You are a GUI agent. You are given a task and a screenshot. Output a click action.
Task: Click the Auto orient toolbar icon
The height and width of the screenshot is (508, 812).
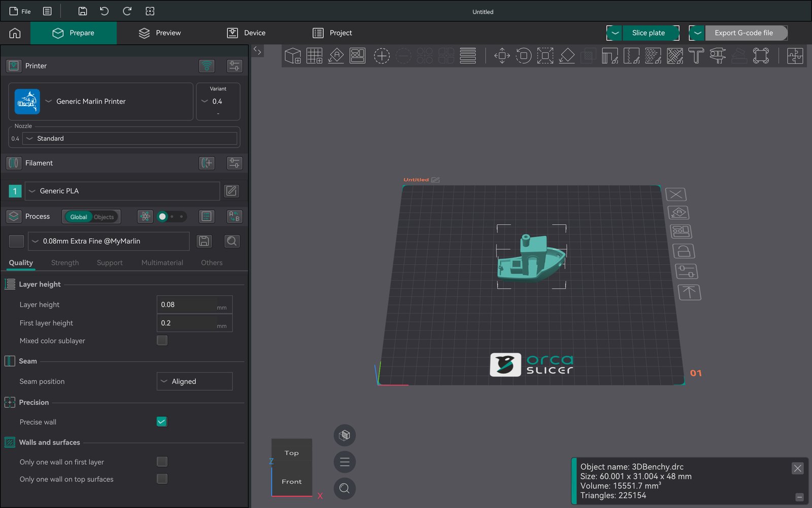pyautogui.click(x=336, y=55)
